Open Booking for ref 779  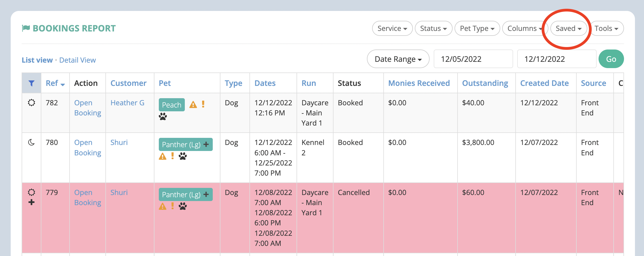88,197
